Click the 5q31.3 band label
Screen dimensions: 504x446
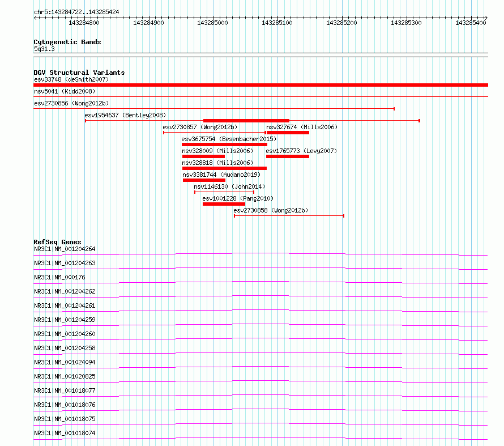click(44, 49)
